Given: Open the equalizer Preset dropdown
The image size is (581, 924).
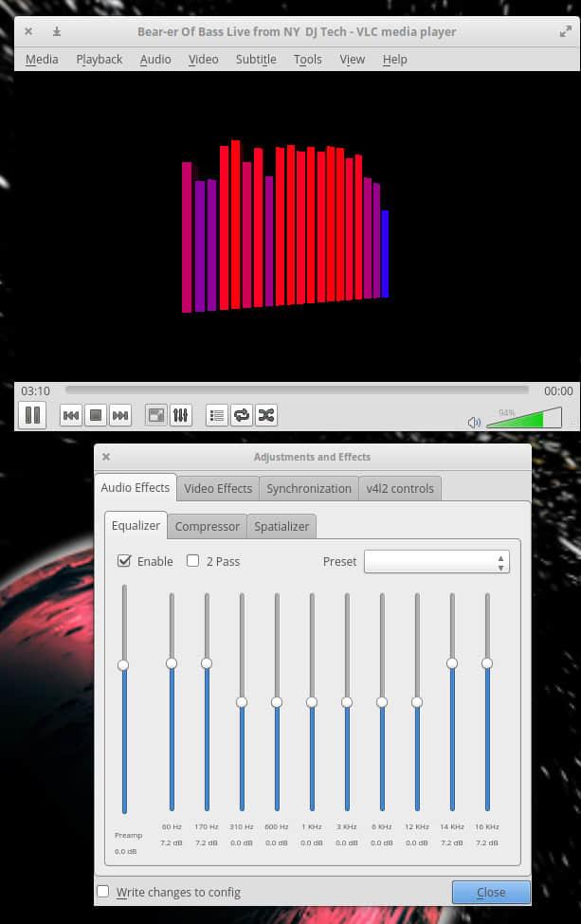Looking at the screenshot, I should pyautogui.click(x=437, y=562).
